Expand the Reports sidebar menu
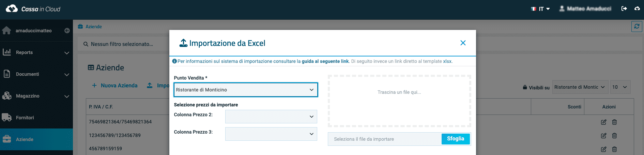 click(x=36, y=52)
